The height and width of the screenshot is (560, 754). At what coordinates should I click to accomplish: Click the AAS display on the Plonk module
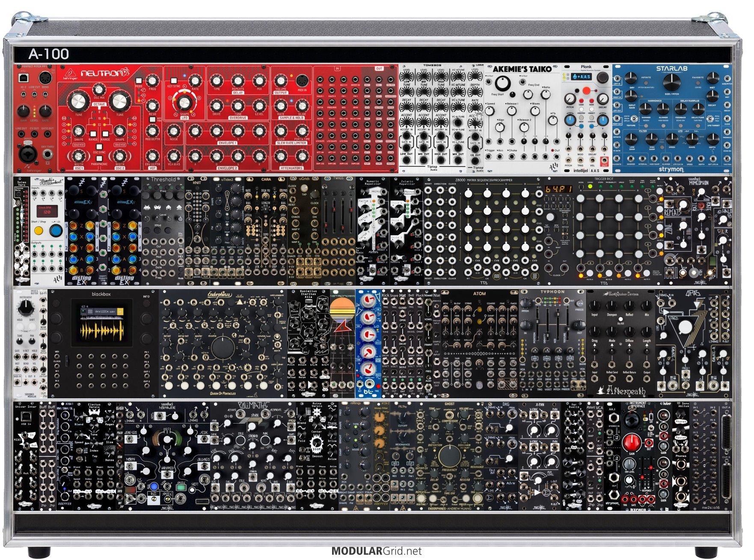581,77
